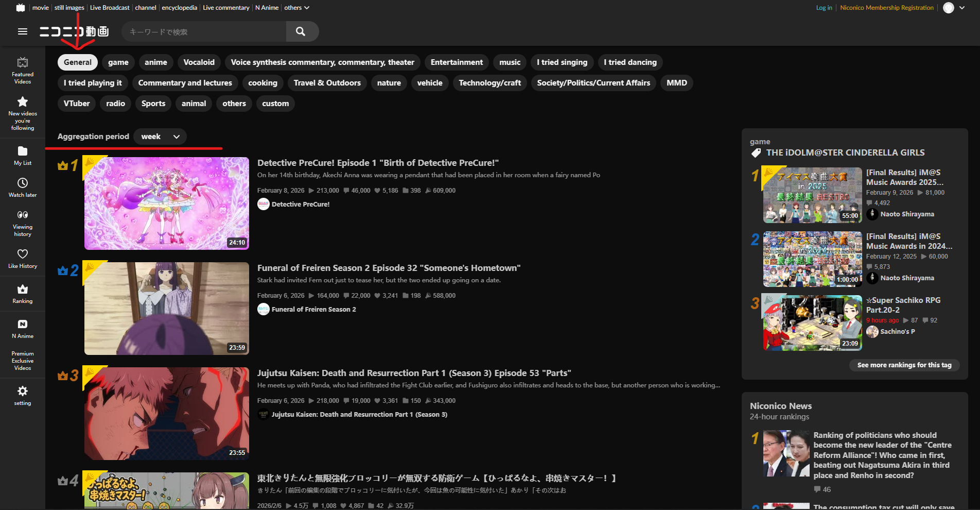Image resolution: width=980 pixels, height=510 pixels.
Task: Select the General genre tab
Action: [78, 62]
